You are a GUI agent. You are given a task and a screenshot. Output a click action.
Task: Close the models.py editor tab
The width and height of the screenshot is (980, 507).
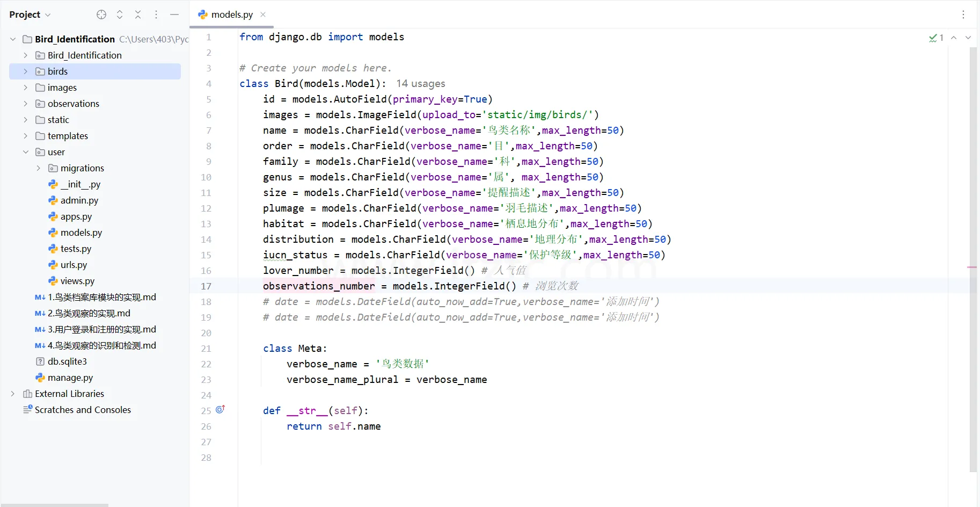263,15
